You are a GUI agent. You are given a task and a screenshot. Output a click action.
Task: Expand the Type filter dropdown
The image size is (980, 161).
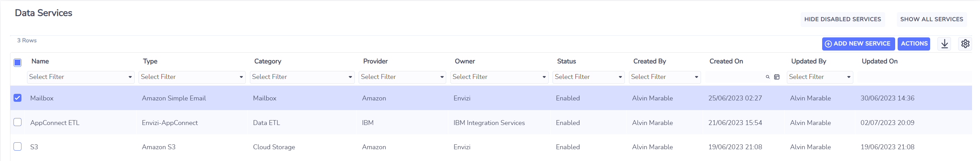192,77
